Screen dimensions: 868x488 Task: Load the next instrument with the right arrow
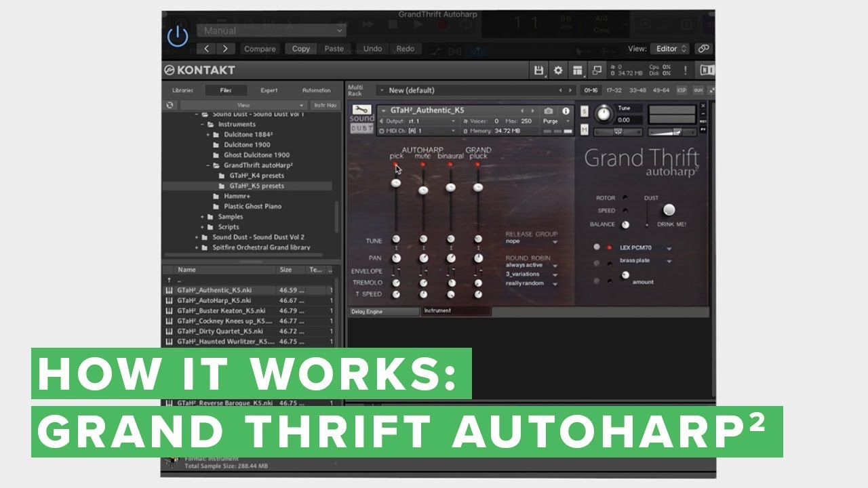click(x=533, y=110)
